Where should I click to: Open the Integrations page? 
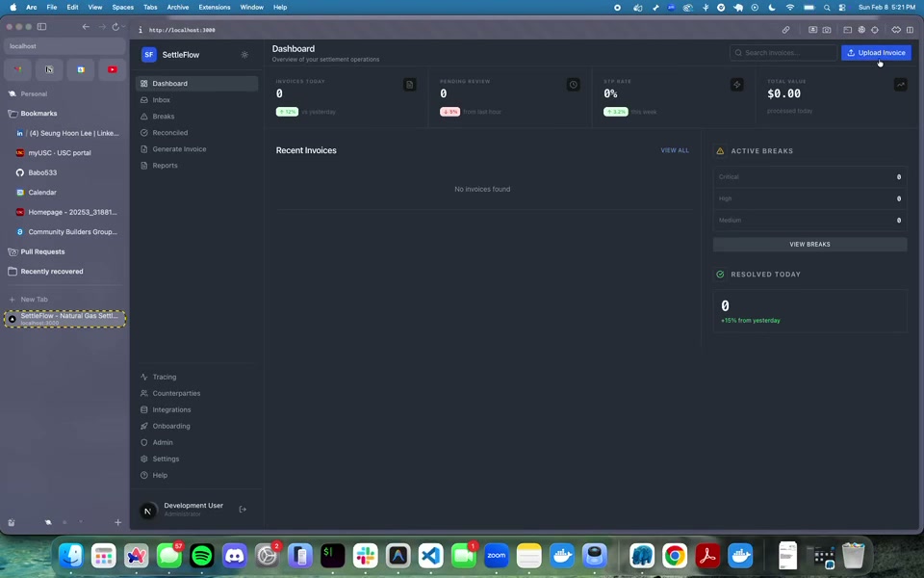click(171, 409)
